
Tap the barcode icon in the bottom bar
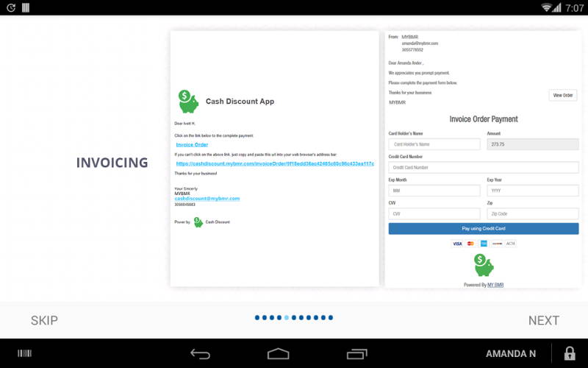click(x=25, y=353)
